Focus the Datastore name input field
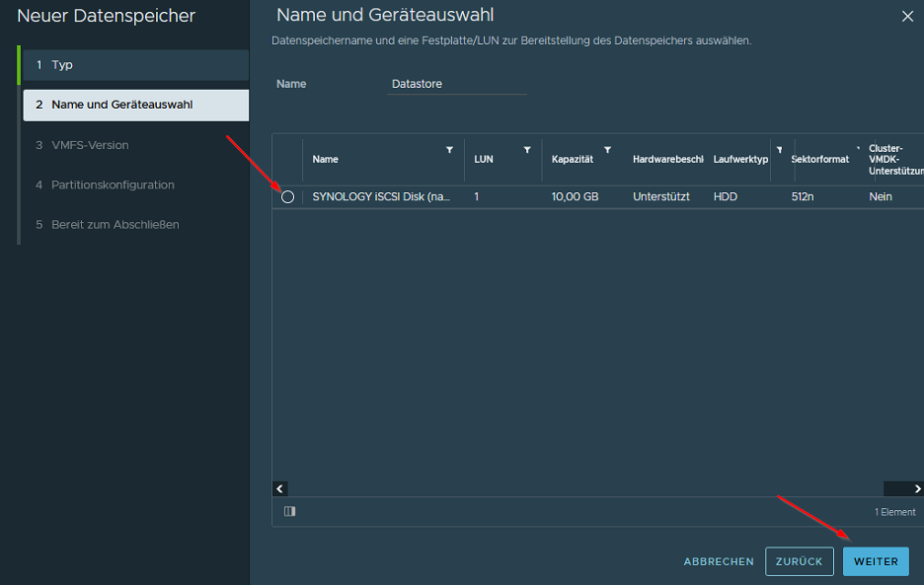This screenshot has width=924, height=585. [x=457, y=85]
